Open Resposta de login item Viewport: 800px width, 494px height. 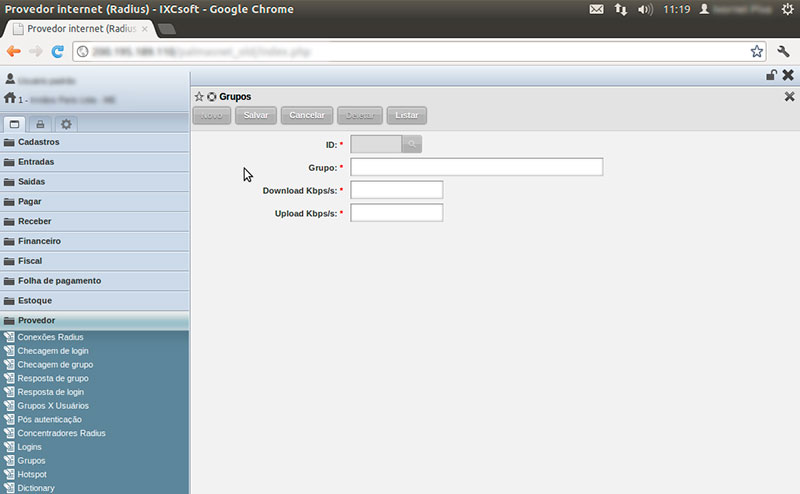point(51,392)
